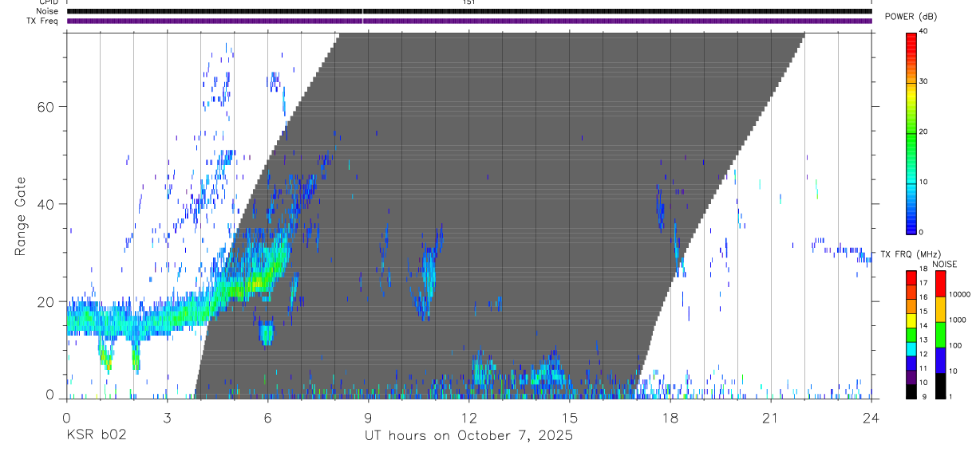
Task: Click the purple TX Freq strip above the plot
Action: (469, 22)
